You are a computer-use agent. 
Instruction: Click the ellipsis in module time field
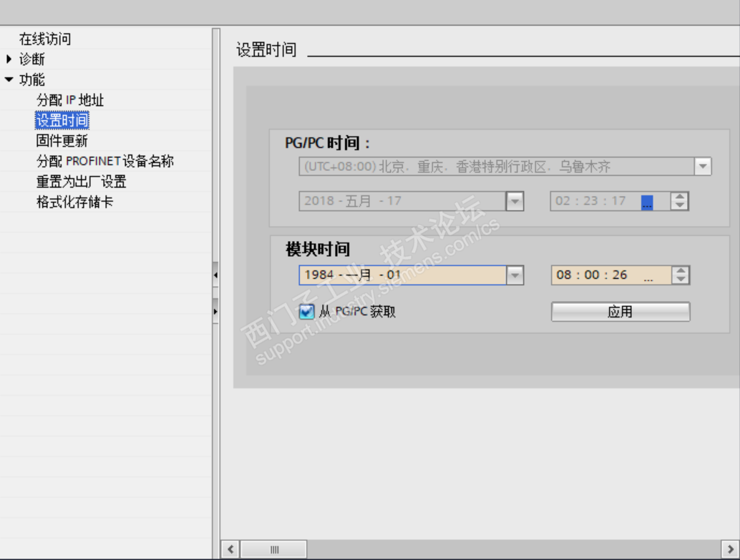[x=648, y=278]
